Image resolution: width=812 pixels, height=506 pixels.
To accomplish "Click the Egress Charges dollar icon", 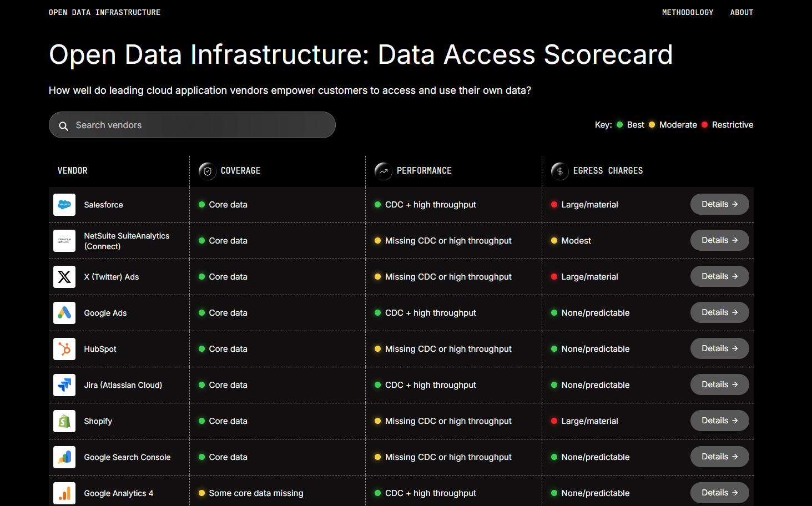I will coord(559,171).
